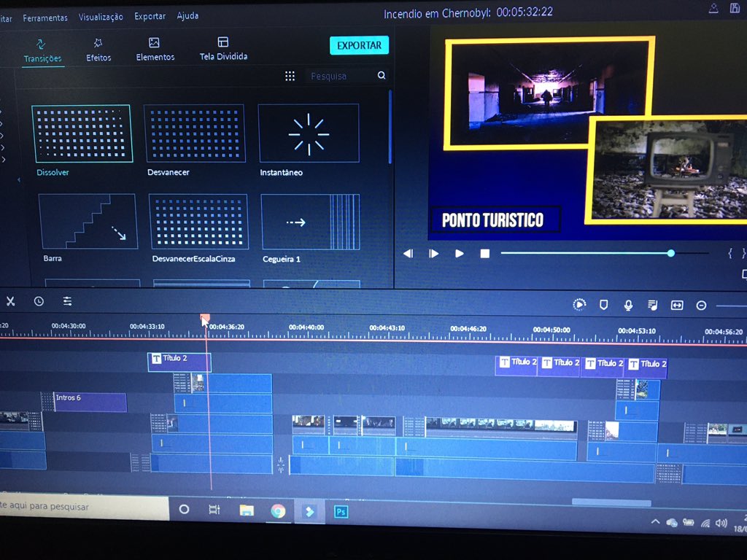Click the save project icon at top right
Viewport: 747px width, 560px height.
(x=735, y=7)
